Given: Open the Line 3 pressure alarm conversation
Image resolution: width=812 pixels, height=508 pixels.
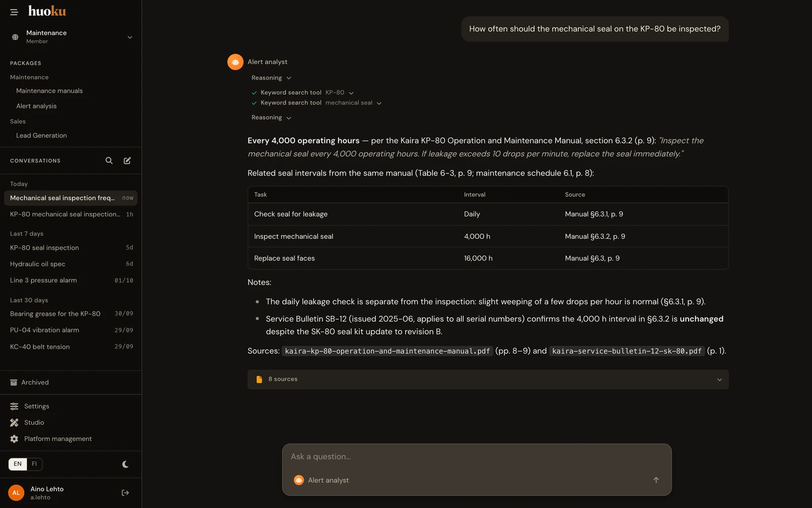Looking at the screenshot, I should (71, 280).
